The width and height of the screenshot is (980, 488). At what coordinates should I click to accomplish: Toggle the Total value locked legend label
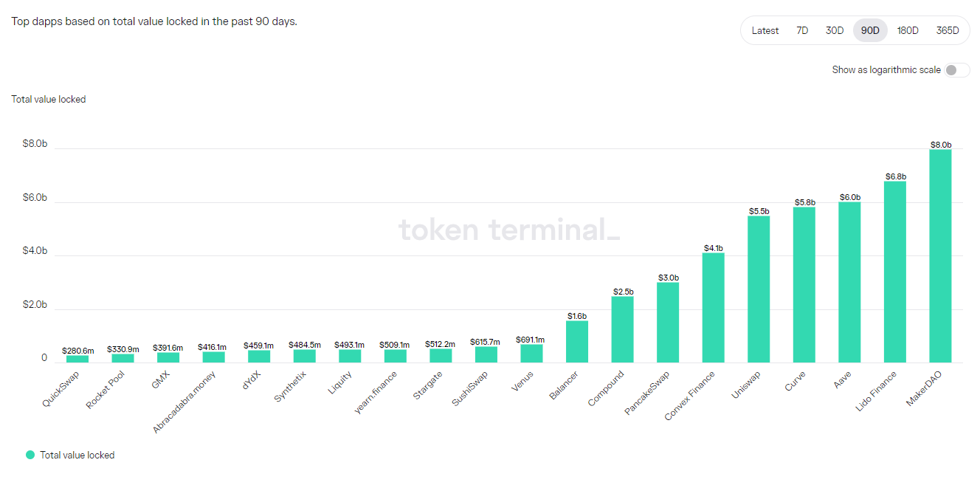pyautogui.click(x=77, y=456)
